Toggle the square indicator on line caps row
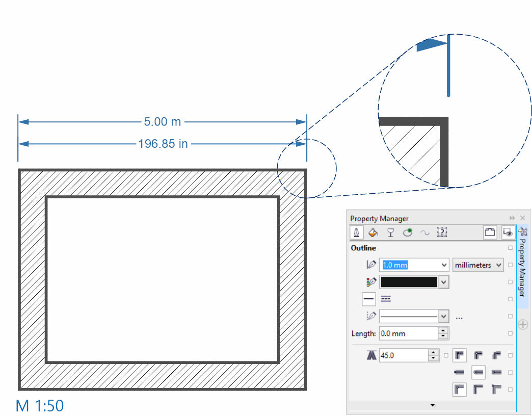The image size is (532, 416). 510,372
